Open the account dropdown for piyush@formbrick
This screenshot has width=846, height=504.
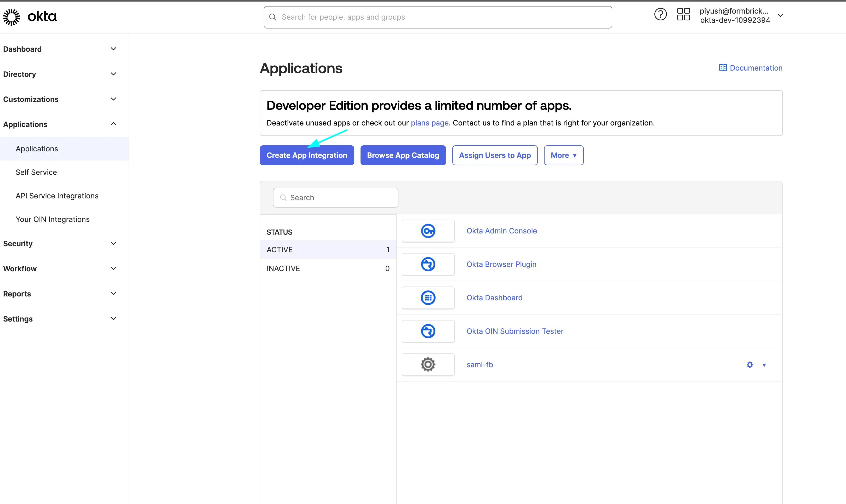tap(780, 15)
